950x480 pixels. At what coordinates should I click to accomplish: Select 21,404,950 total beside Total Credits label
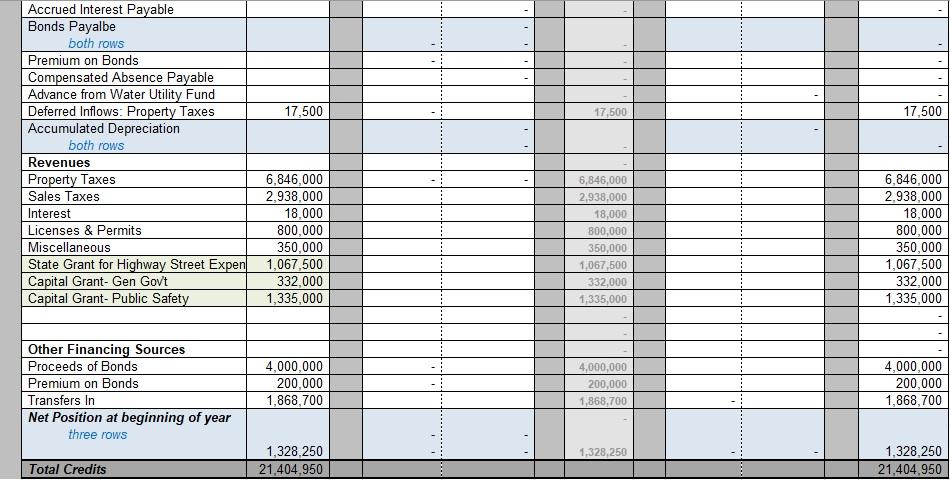pos(290,468)
